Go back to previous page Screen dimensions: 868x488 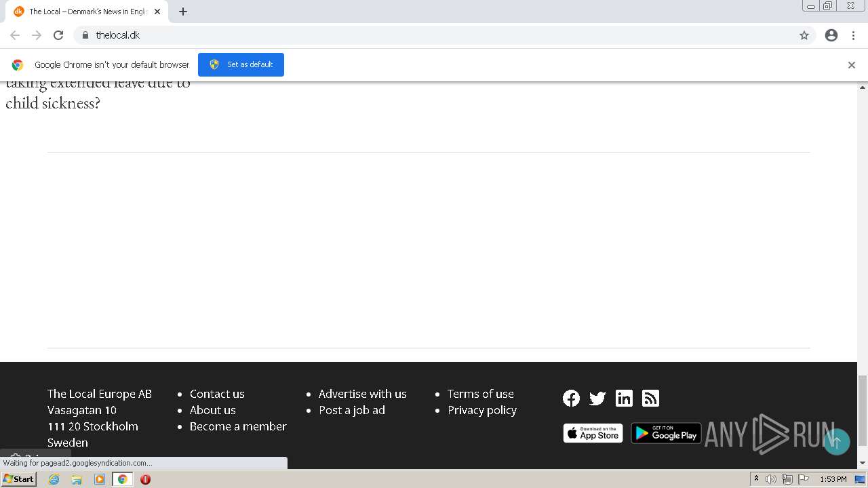coord(15,35)
